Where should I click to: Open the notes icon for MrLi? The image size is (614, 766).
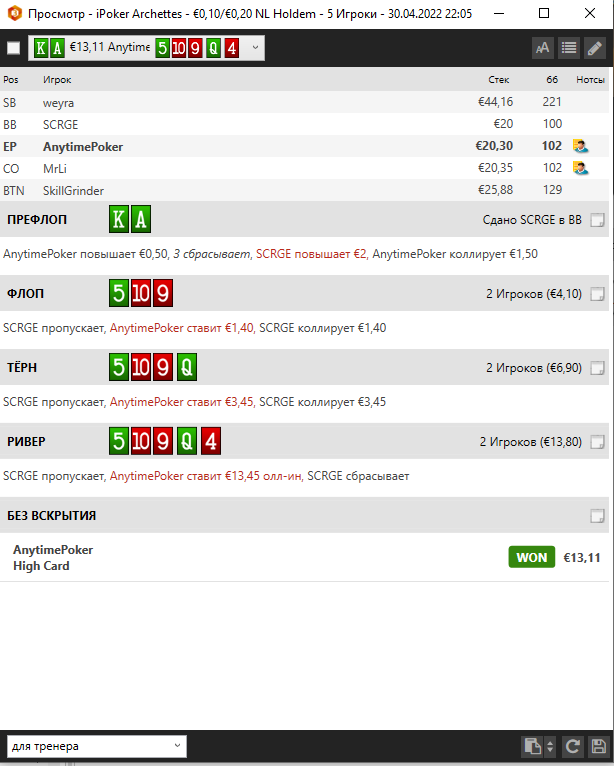point(580,168)
